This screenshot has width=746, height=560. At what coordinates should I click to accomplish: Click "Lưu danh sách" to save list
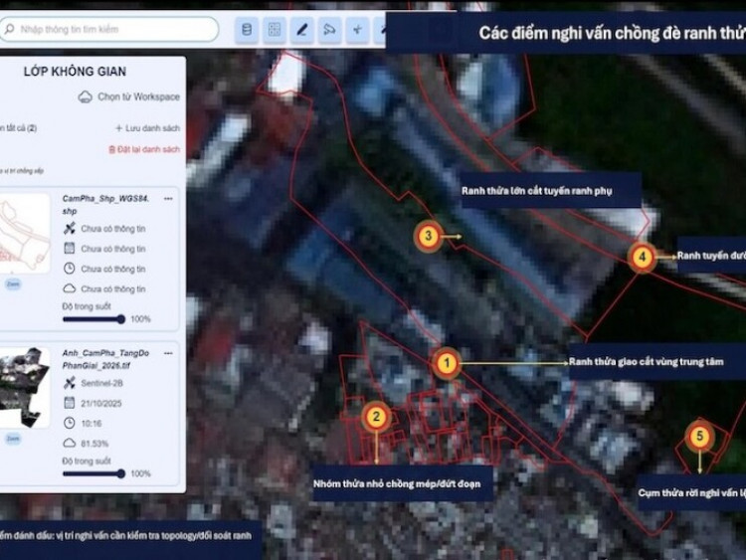pos(148,128)
